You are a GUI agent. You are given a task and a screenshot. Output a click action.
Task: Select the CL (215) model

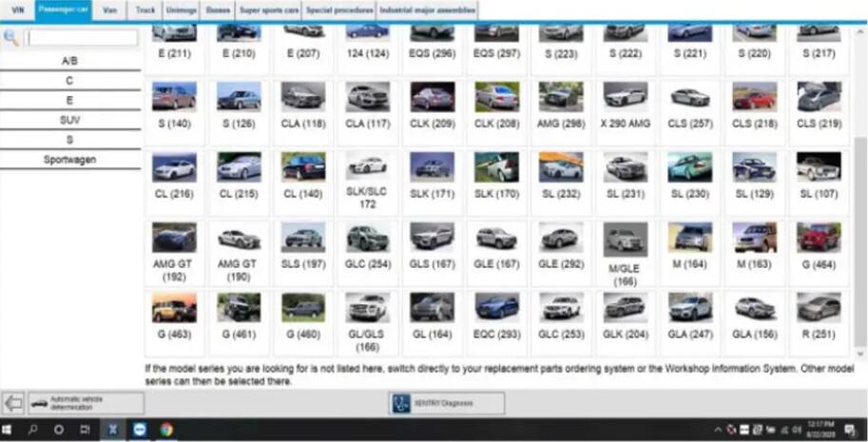point(239,182)
